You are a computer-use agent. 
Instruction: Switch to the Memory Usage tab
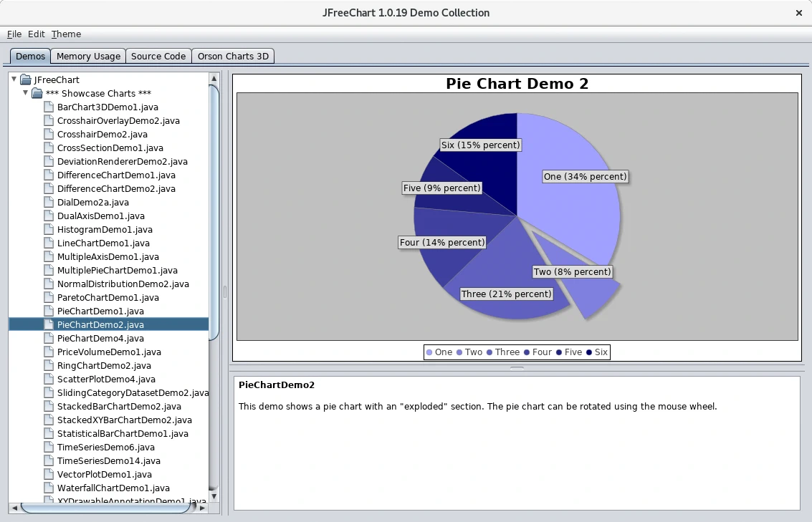click(88, 56)
